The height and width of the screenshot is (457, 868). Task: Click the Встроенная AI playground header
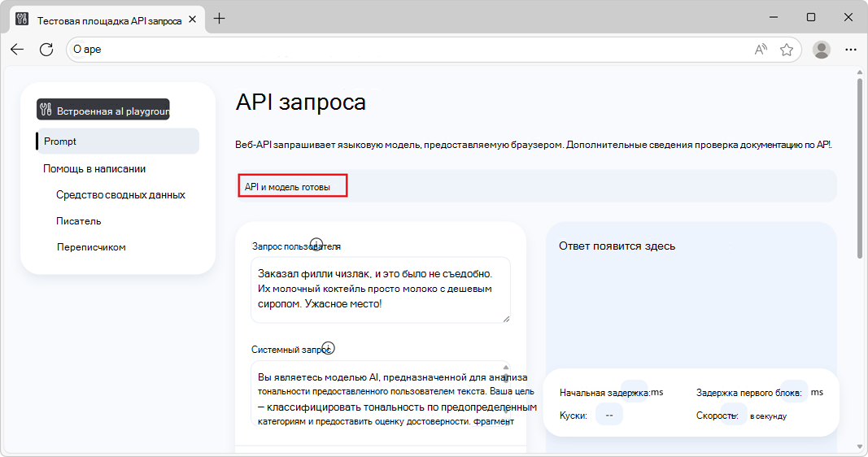click(x=103, y=110)
